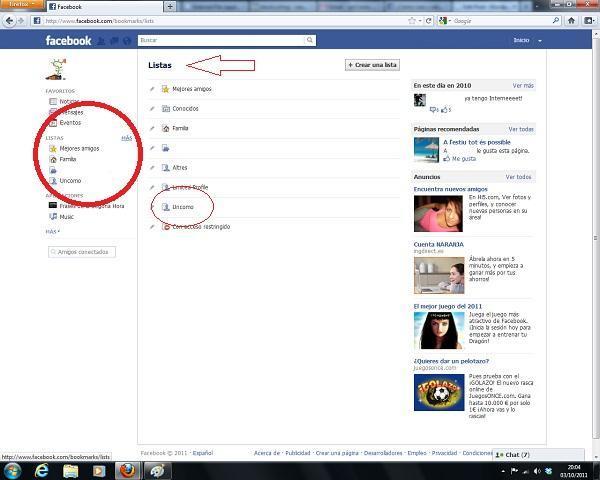Click the Encuentra nuevos amigos ad thumbnail
Viewport: 600px width, 480px height.
coord(438,214)
